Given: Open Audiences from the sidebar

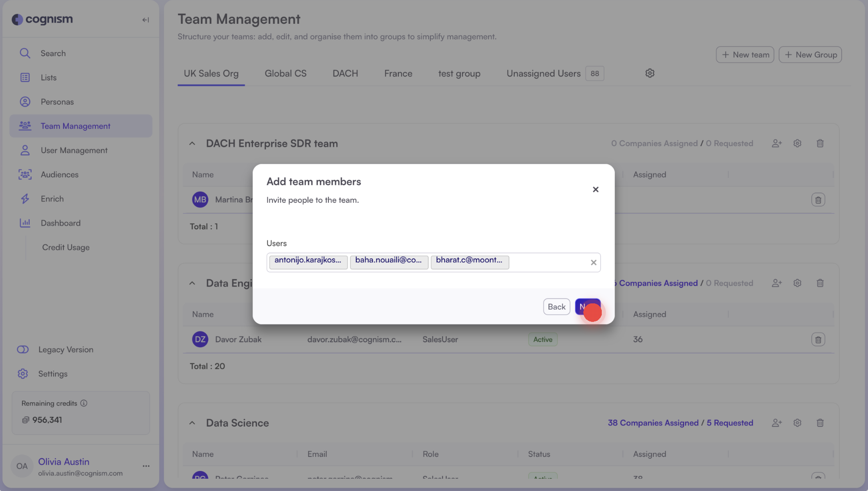Looking at the screenshot, I should coord(25,174).
